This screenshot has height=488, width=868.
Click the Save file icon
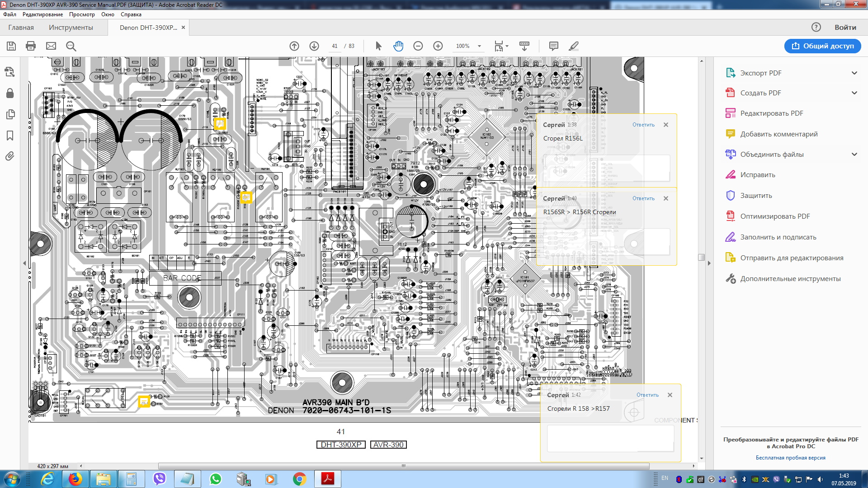11,46
